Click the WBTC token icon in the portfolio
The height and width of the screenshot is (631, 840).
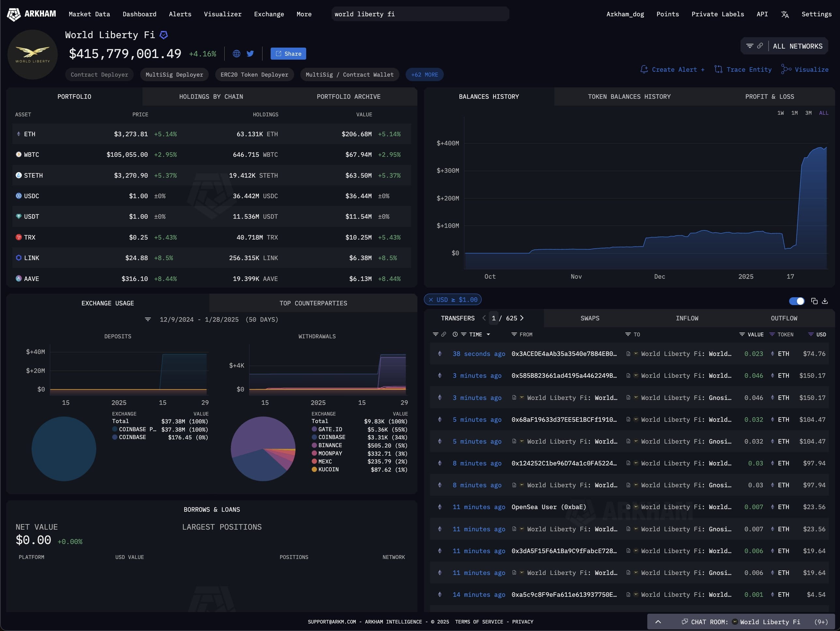pos(19,154)
